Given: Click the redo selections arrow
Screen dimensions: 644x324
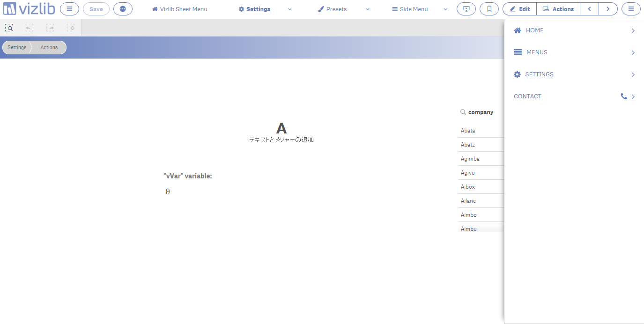Looking at the screenshot, I should click(50, 28).
